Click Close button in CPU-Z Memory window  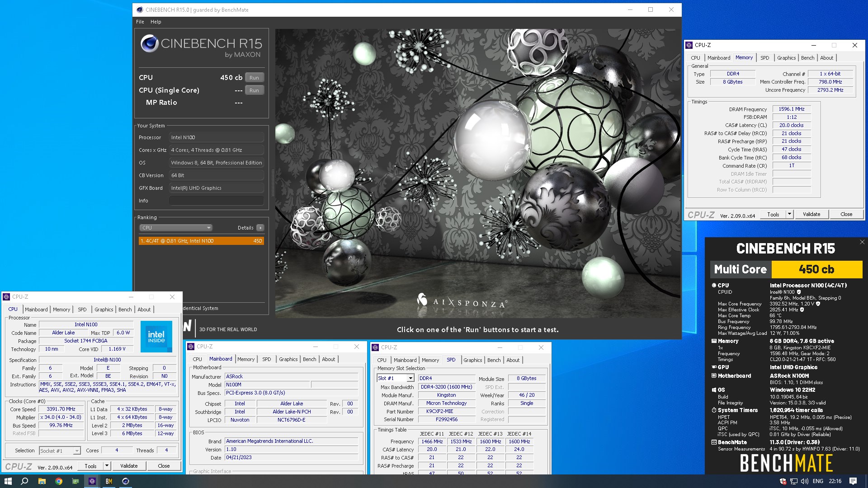tap(846, 214)
